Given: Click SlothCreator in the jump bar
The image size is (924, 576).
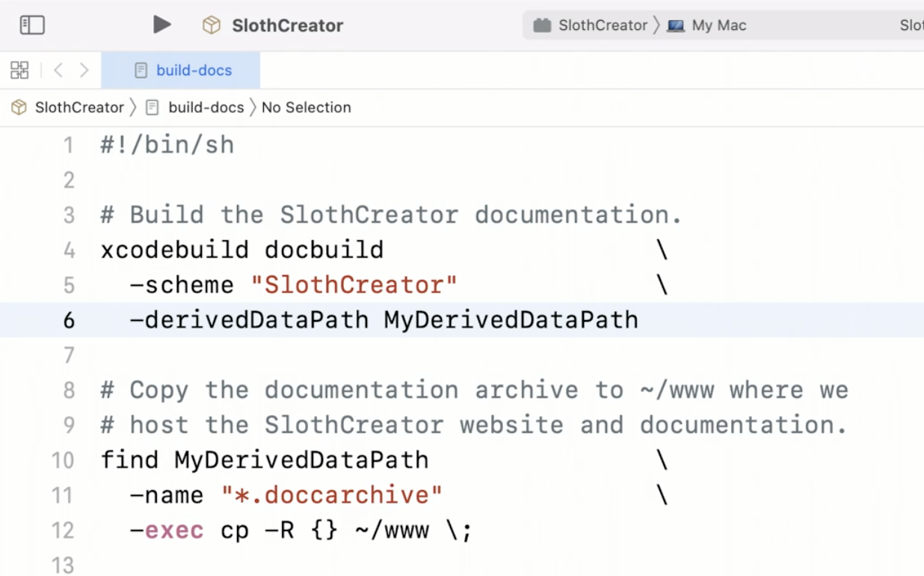Looking at the screenshot, I should (79, 108).
